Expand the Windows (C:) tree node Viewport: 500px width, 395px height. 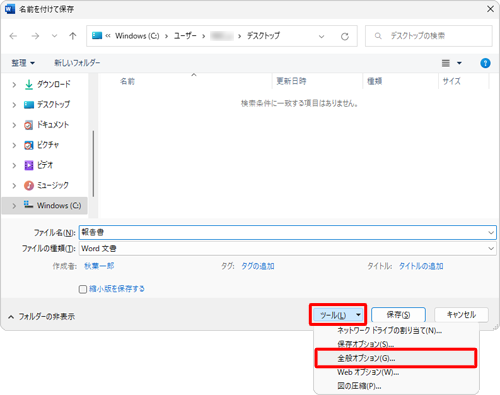(x=14, y=206)
